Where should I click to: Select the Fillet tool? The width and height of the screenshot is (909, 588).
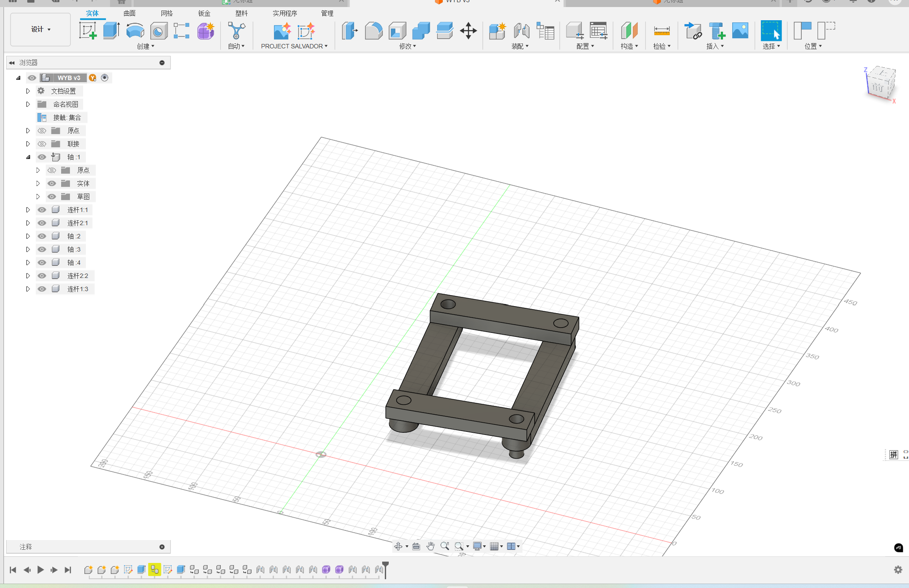(x=374, y=31)
